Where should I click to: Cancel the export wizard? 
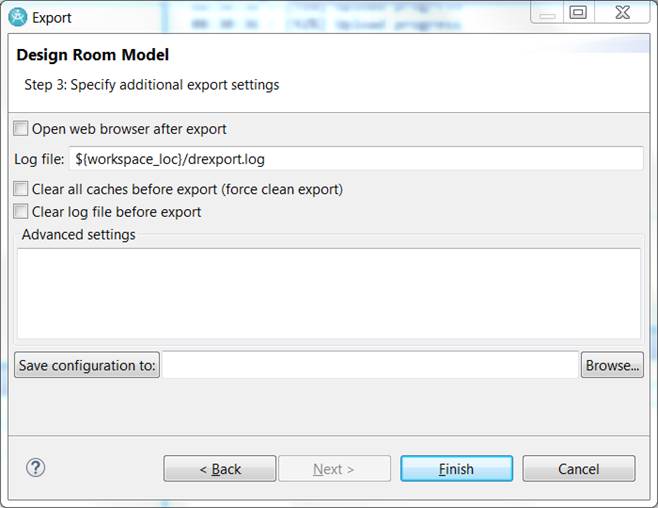tap(578, 469)
